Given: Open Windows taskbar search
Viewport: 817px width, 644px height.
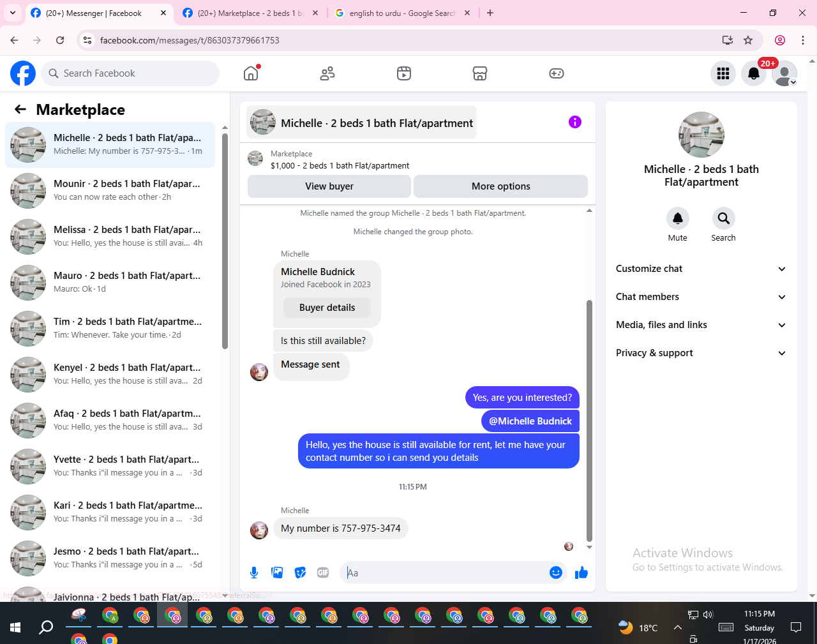Looking at the screenshot, I should [46, 627].
